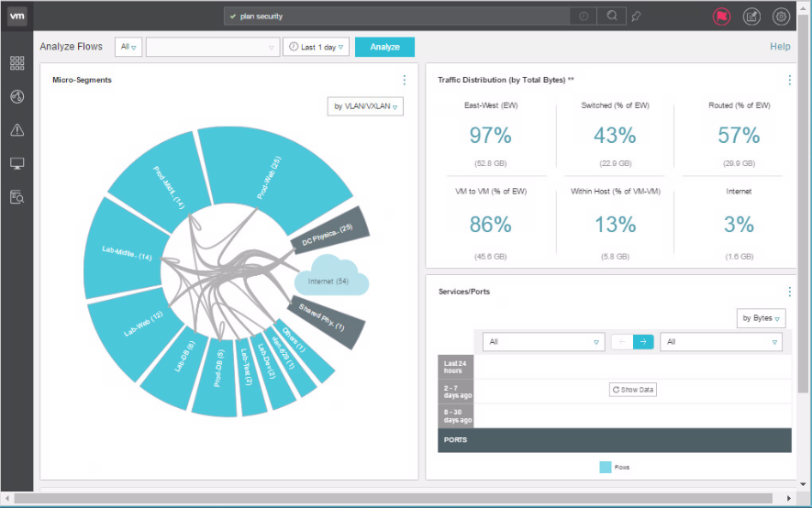Click the right arrow toggle in Services/Ports

pyautogui.click(x=643, y=342)
